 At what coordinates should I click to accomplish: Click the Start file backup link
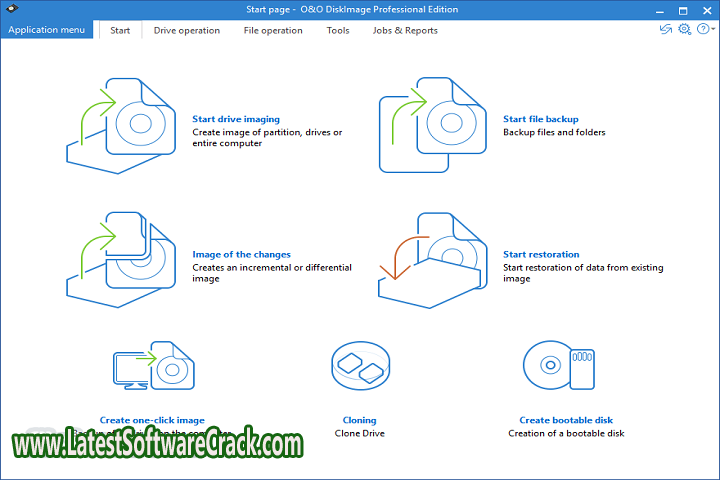pyautogui.click(x=540, y=119)
